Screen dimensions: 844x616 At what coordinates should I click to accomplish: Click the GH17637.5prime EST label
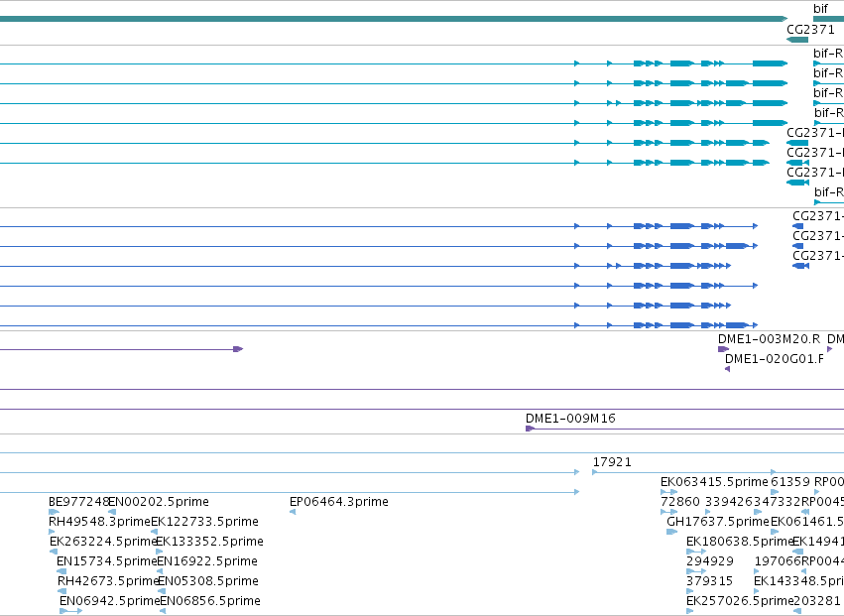718,522
